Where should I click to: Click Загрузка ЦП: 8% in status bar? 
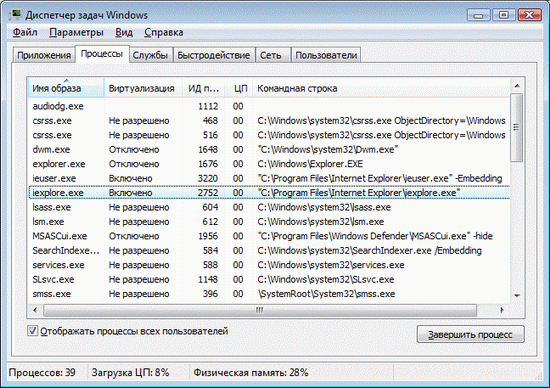pyautogui.click(x=130, y=372)
